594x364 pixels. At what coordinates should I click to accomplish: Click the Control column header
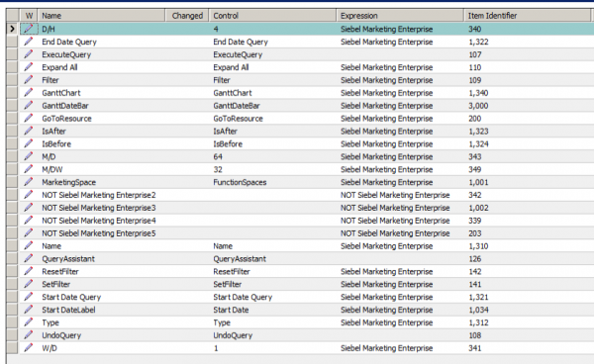click(272, 16)
